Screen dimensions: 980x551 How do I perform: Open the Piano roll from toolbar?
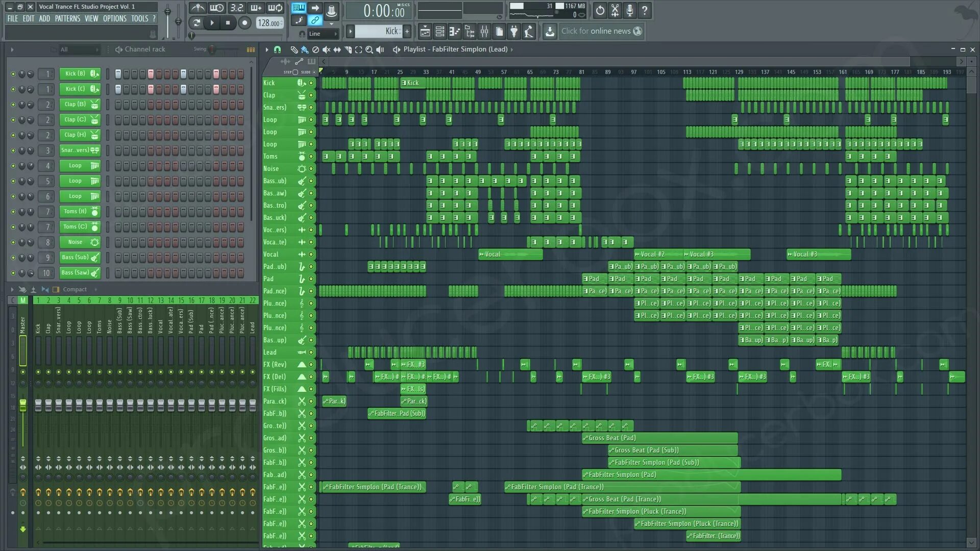[454, 32]
